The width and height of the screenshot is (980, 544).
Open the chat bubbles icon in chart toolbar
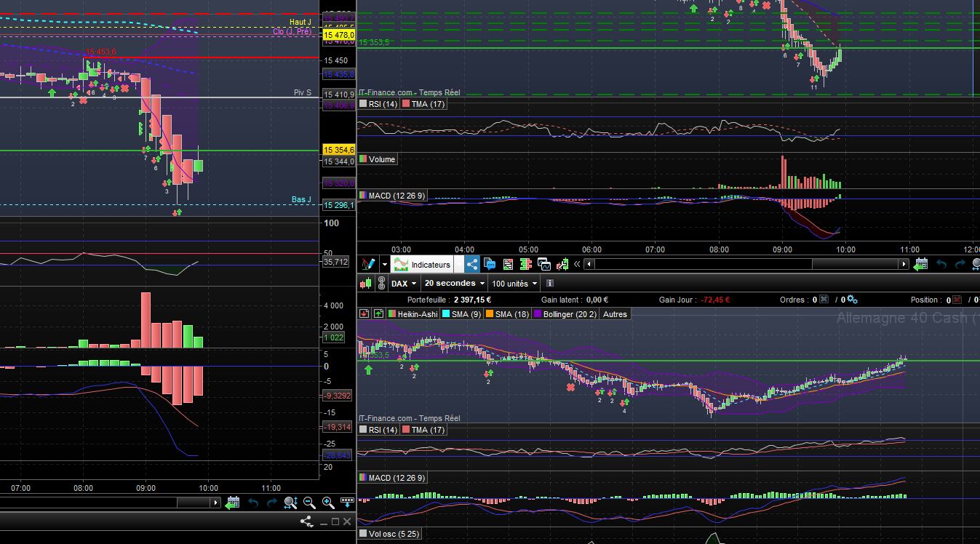tap(490, 264)
